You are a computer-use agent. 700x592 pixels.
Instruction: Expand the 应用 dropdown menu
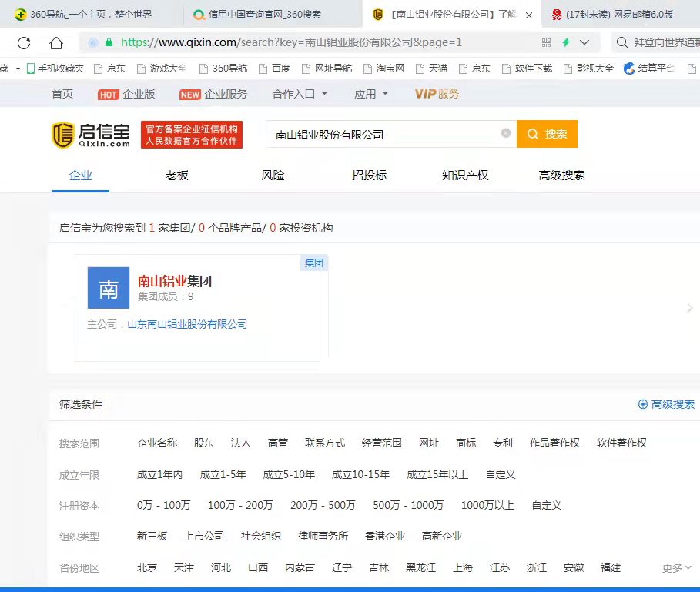click(370, 94)
